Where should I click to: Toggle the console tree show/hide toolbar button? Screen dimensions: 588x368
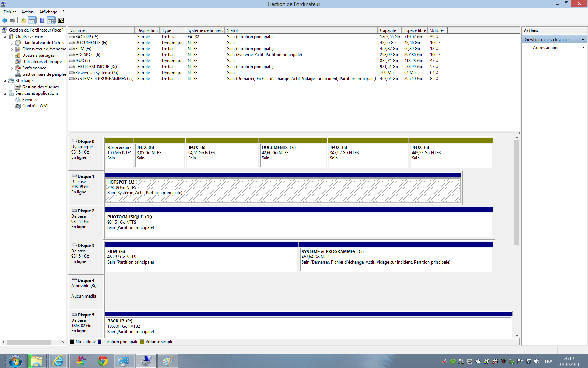click(32, 20)
